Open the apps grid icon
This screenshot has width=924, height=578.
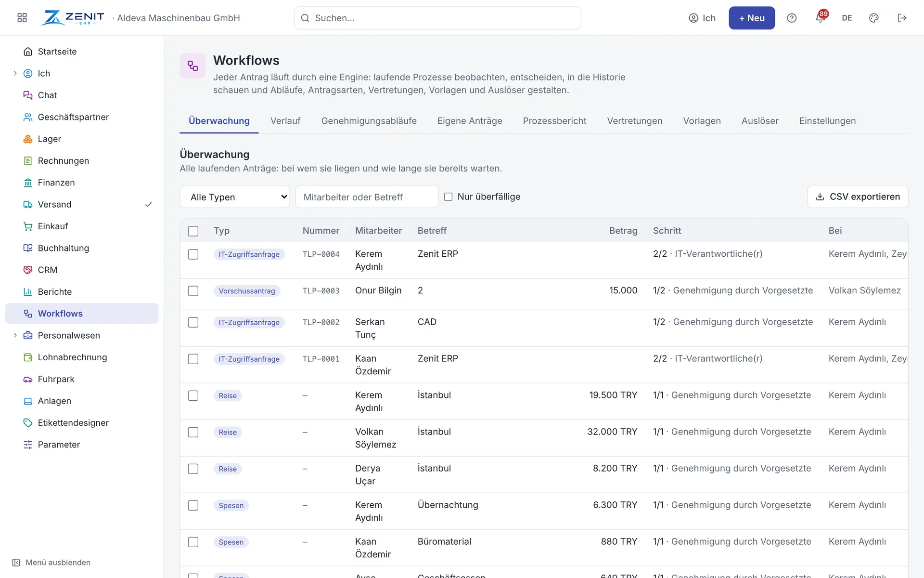pyautogui.click(x=22, y=18)
